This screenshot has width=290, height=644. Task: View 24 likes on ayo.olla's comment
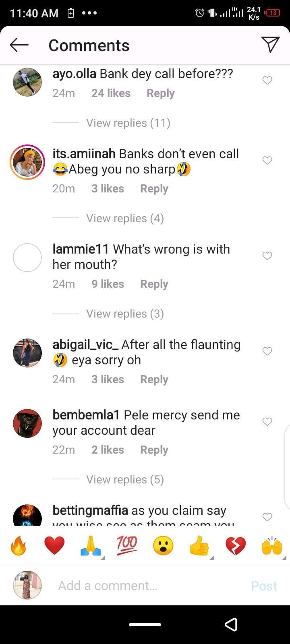(111, 93)
